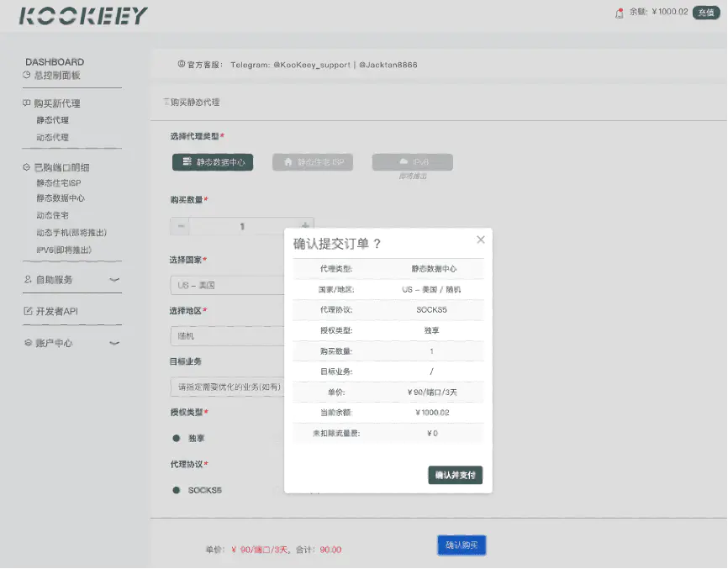Expand the 账户中心 menu chevron
The width and height of the screenshot is (728, 569).
[114, 343]
